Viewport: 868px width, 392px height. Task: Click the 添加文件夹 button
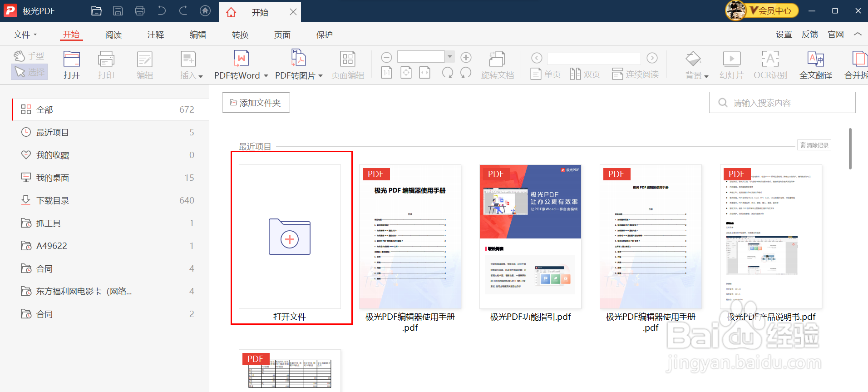pos(256,103)
